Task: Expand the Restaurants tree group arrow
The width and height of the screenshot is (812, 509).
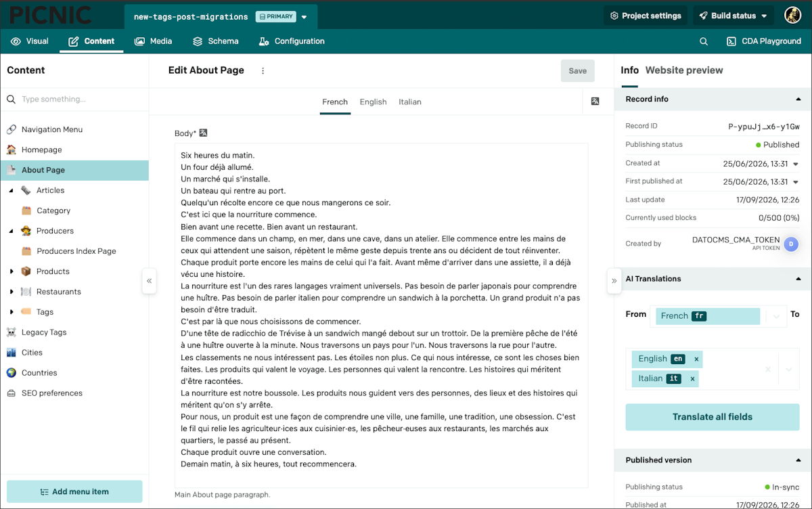Action: click(11, 292)
